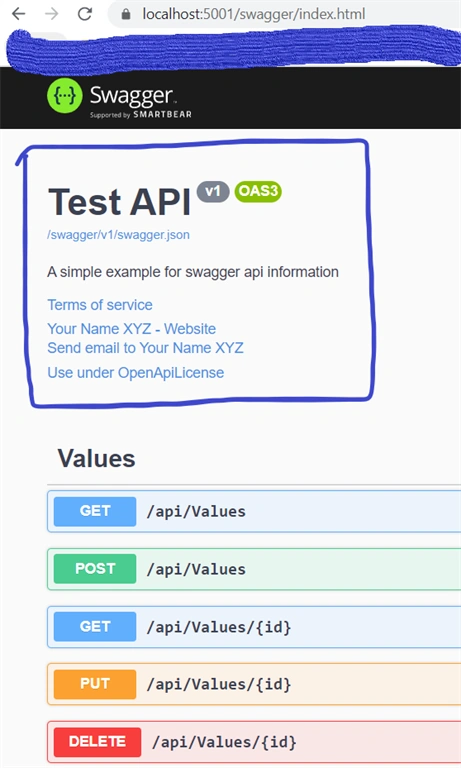This screenshot has width=461, height=768.
Task: Click the browser back arrow
Action: (19, 14)
